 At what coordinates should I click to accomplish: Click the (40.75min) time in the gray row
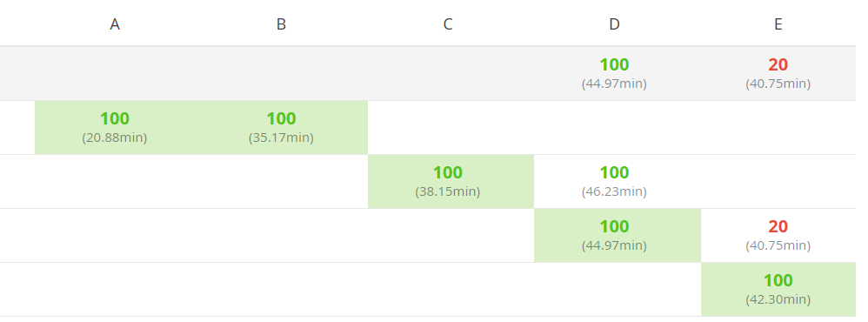(778, 84)
